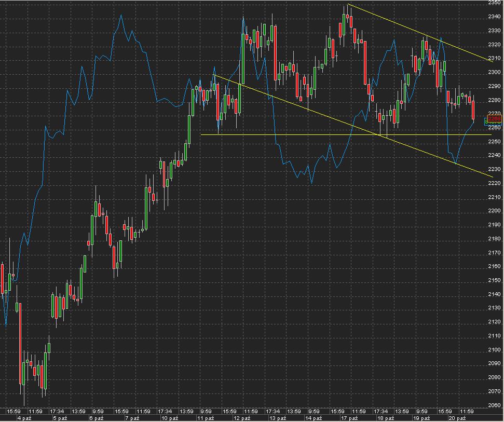Viewport: 504px width, 422px height.
Task: Click the 2150 price axis label
Action: point(494,280)
